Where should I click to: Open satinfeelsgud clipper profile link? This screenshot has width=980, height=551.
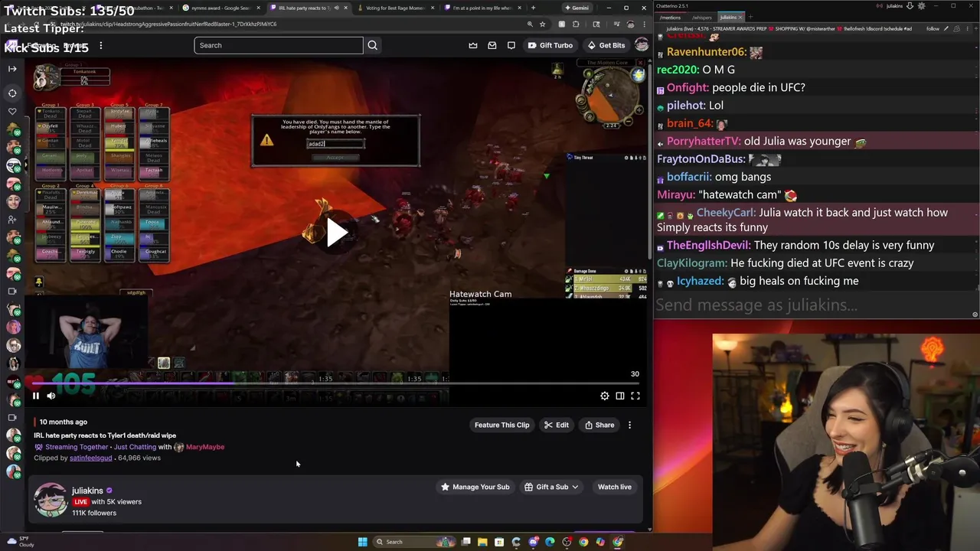click(x=90, y=458)
